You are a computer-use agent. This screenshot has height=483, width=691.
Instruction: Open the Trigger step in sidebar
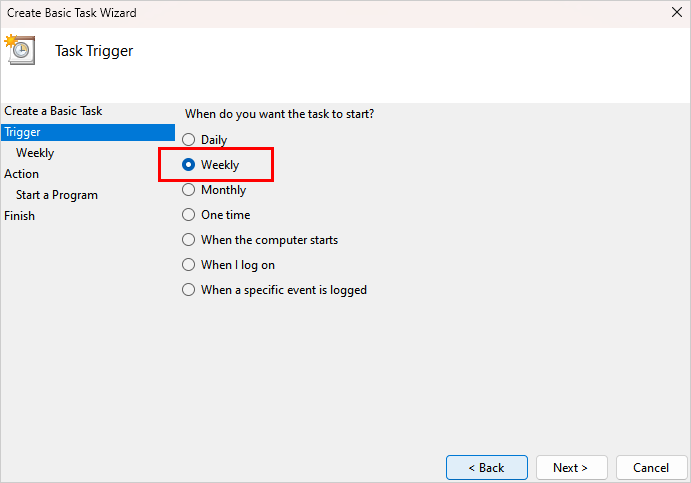[23, 132]
